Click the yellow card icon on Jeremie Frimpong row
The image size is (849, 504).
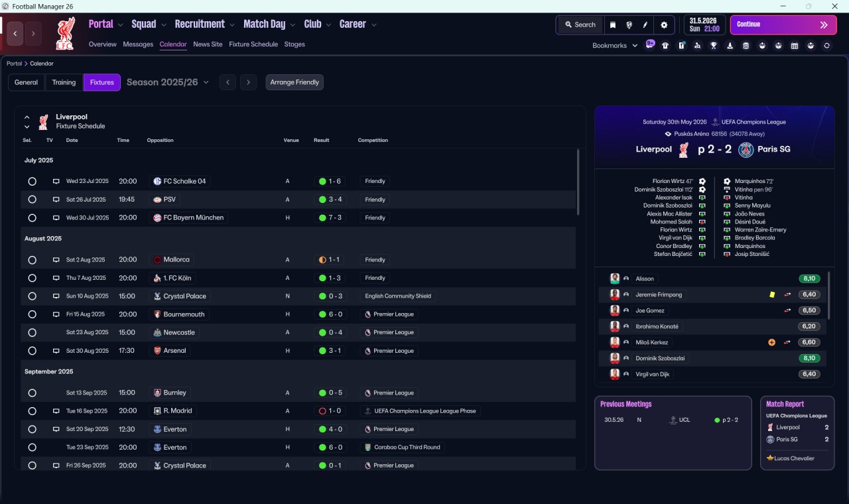(772, 294)
